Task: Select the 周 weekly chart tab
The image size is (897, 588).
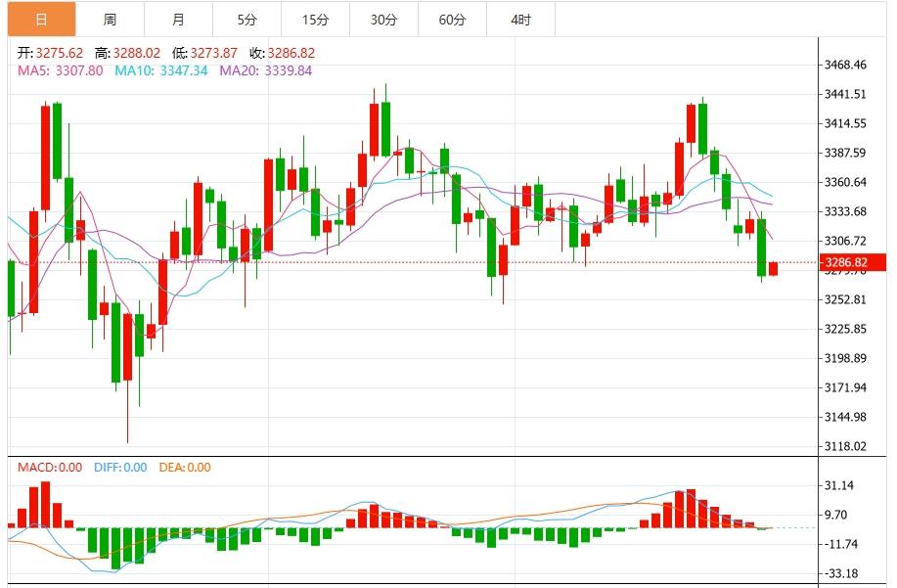Action: point(110,20)
